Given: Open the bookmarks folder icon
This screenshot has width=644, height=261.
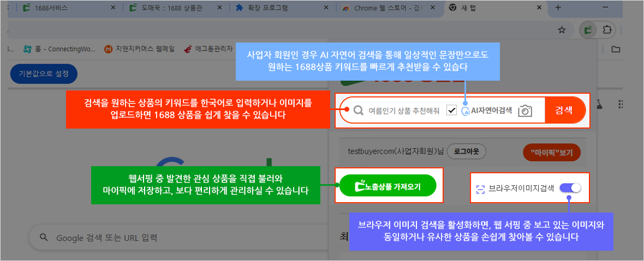Looking at the screenshot, I should click(x=616, y=50).
